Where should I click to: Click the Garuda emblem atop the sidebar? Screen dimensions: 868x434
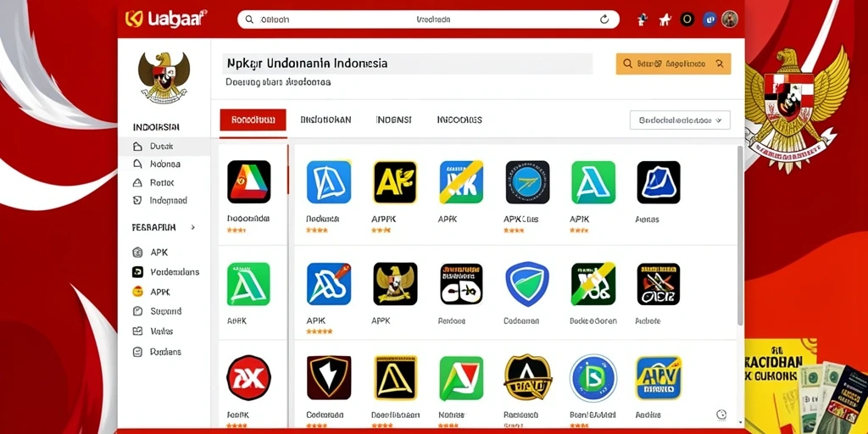pos(164,77)
